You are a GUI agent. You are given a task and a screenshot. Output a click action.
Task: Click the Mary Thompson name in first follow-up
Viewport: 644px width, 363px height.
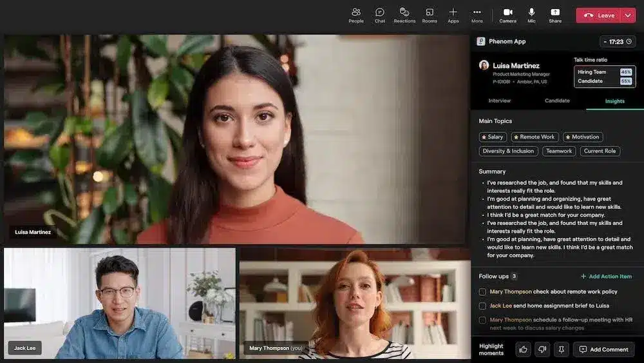coord(511,292)
